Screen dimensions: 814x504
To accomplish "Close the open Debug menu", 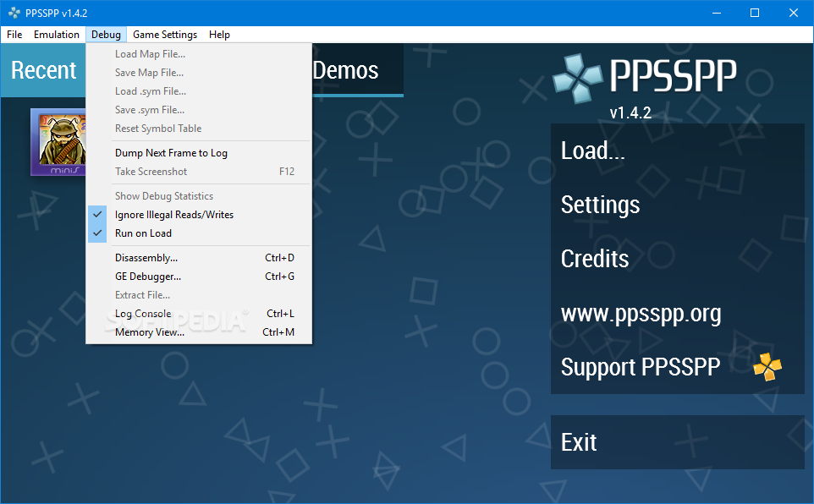I will (x=106, y=35).
